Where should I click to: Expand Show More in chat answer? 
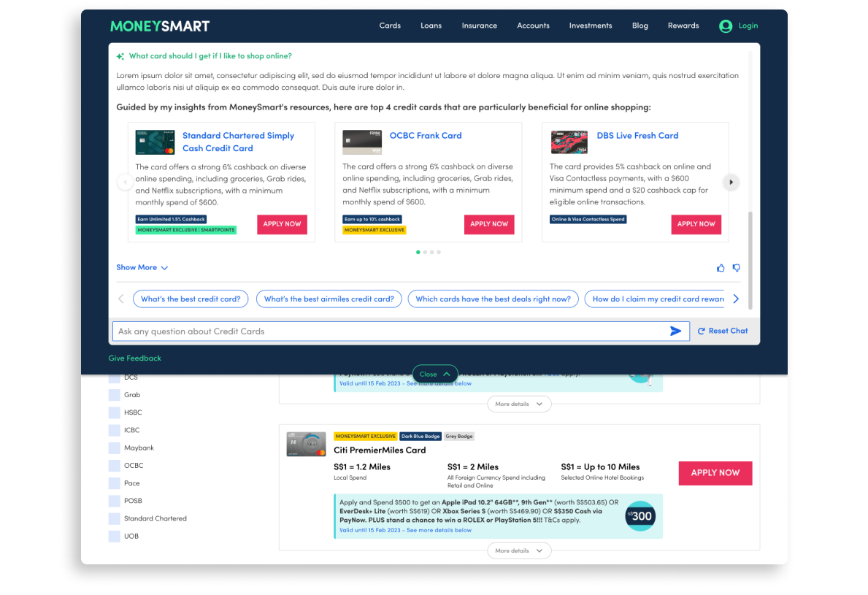click(142, 268)
